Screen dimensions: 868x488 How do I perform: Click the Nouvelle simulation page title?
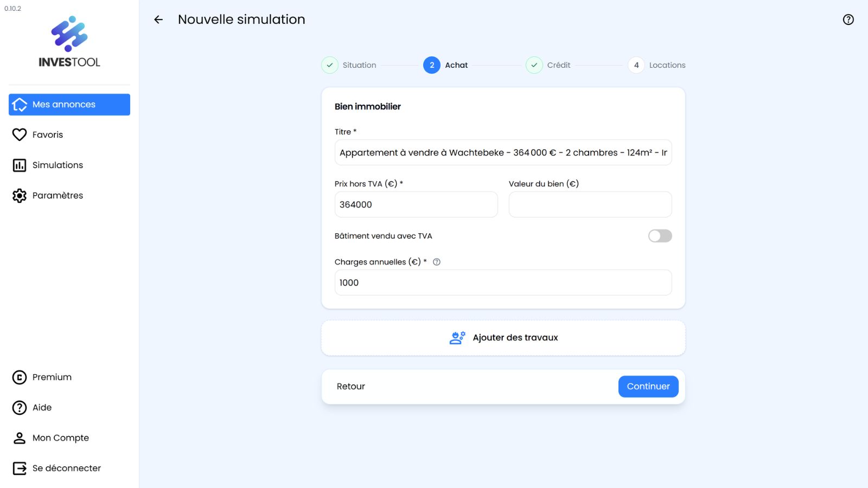[241, 20]
